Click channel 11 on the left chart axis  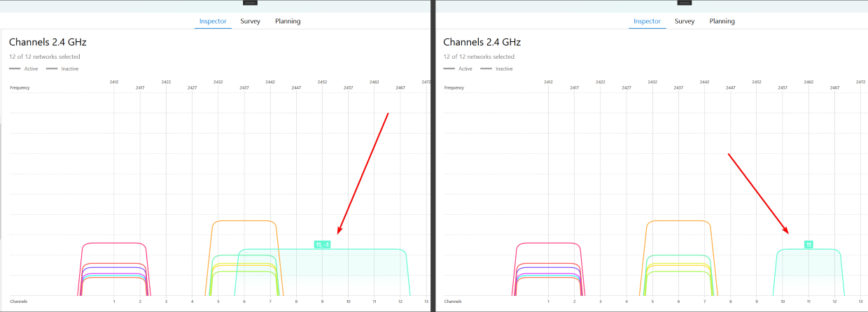(x=374, y=302)
